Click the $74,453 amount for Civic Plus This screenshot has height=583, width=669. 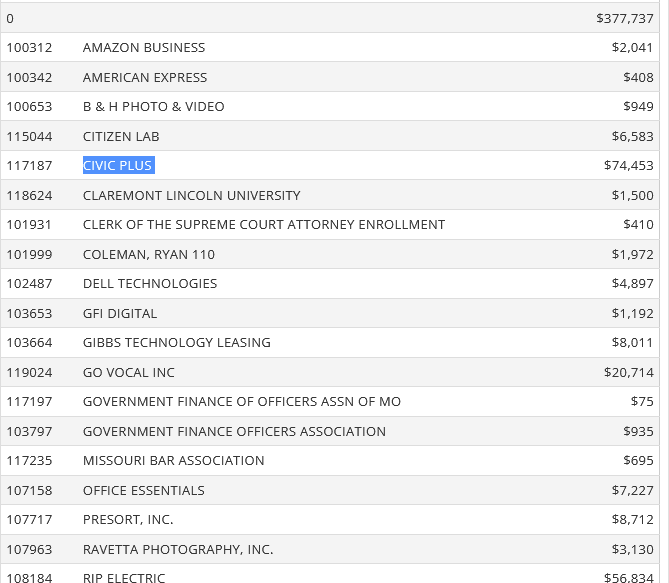click(628, 165)
